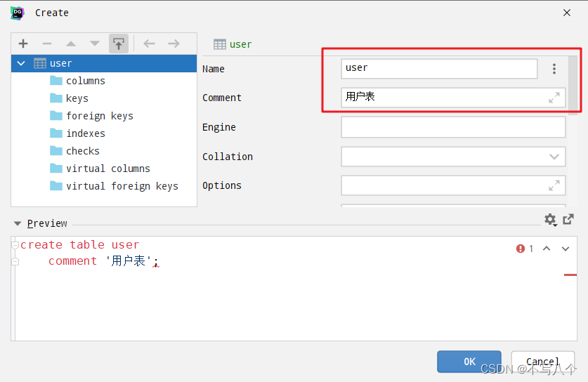This screenshot has width=588, height=382.
Task: Click the table icon on the user tree row
Action: 40,63
